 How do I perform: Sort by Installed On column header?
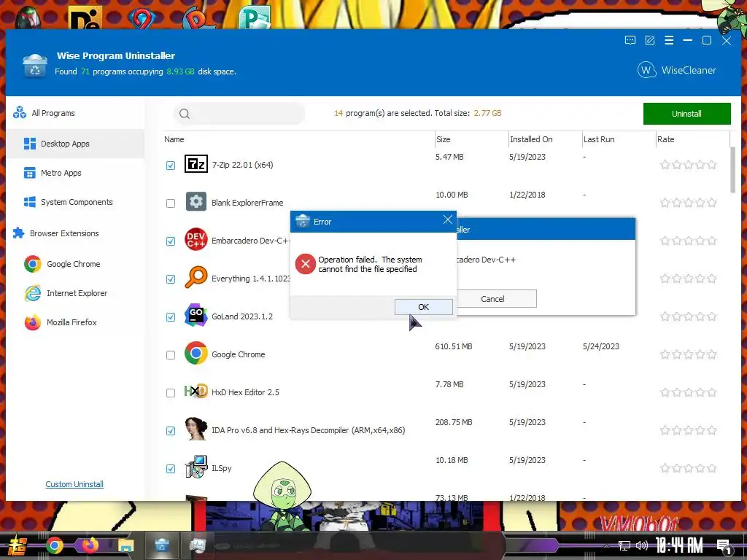[531, 139]
